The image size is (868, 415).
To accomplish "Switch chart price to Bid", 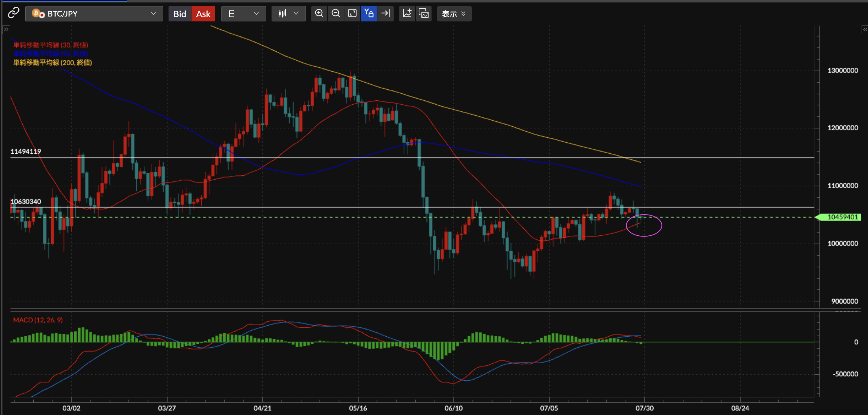I will (180, 14).
